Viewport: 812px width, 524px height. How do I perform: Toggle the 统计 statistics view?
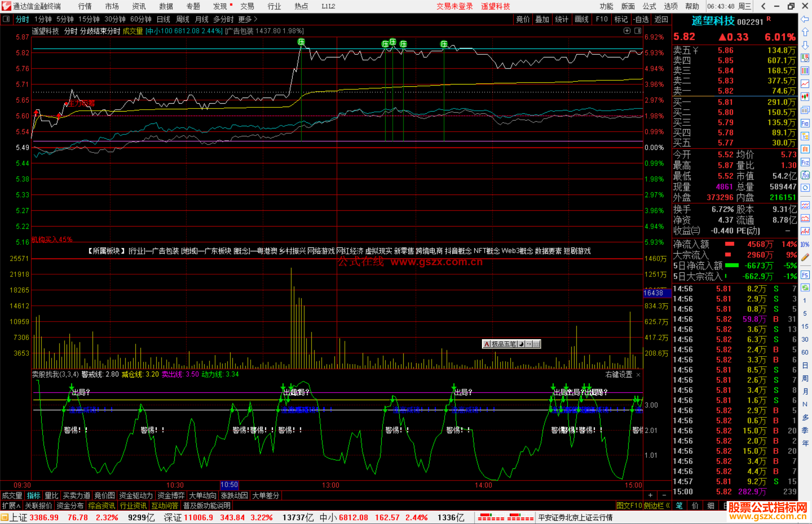coord(562,19)
